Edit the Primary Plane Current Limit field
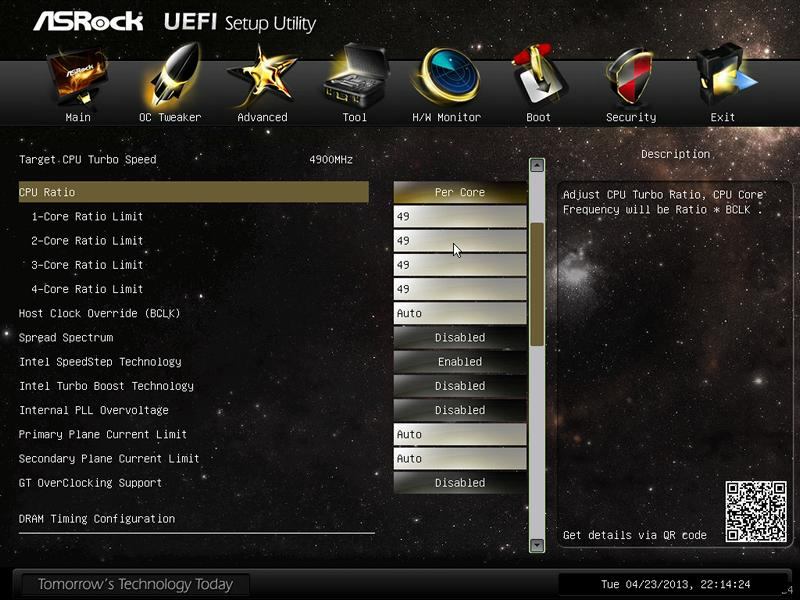The width and height of the screenshot is (800, 600). (x=460, y=435)
